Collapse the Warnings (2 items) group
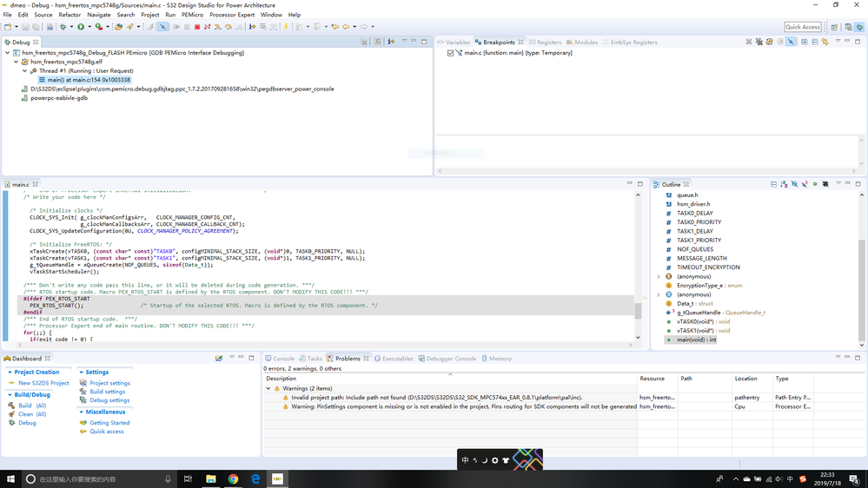 tap(268, 388)
